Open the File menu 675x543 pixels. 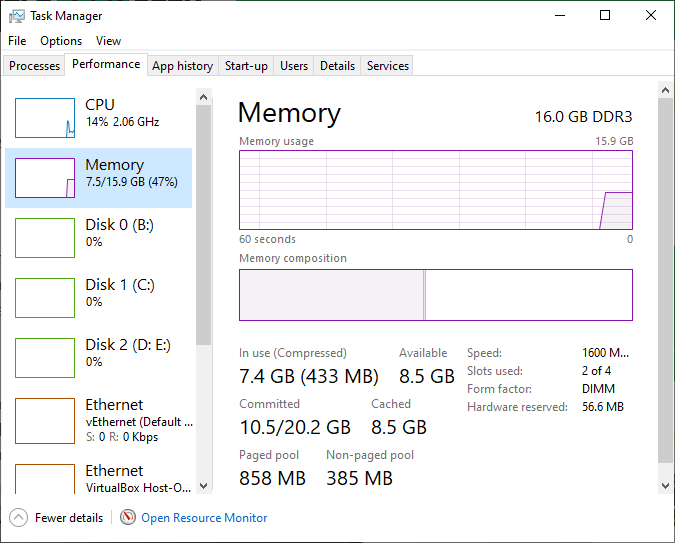point(17,41)
